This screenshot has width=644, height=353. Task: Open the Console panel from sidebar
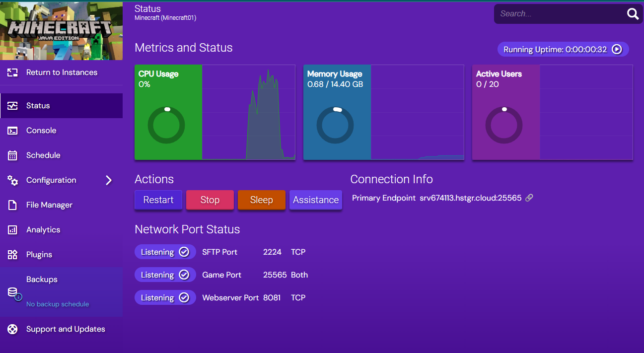(x=42, y=131)
